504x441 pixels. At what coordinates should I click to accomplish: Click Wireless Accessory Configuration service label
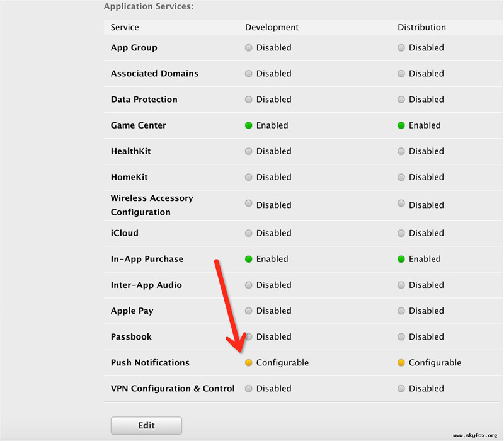pos(152,205)
